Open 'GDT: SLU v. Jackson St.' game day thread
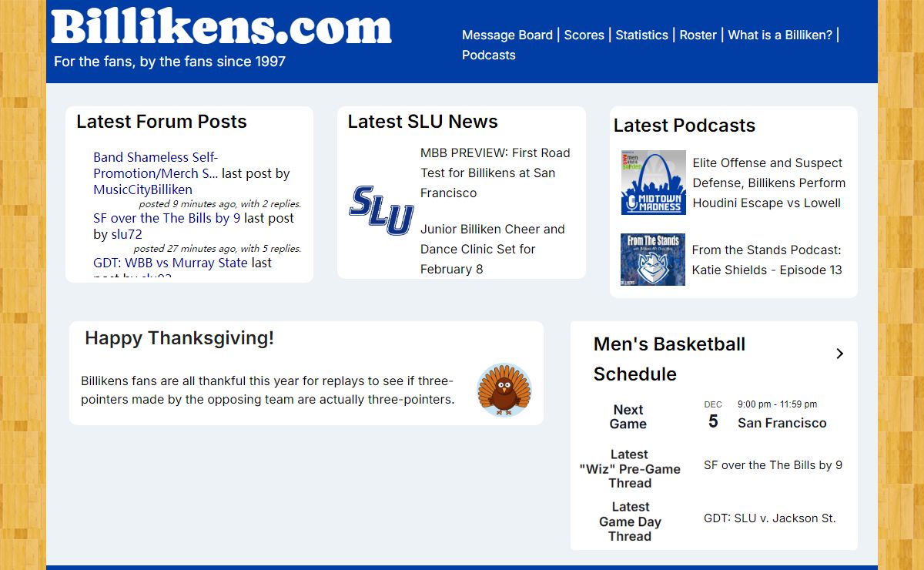Viewport: 924px width, 570px height. coord(770,518)
